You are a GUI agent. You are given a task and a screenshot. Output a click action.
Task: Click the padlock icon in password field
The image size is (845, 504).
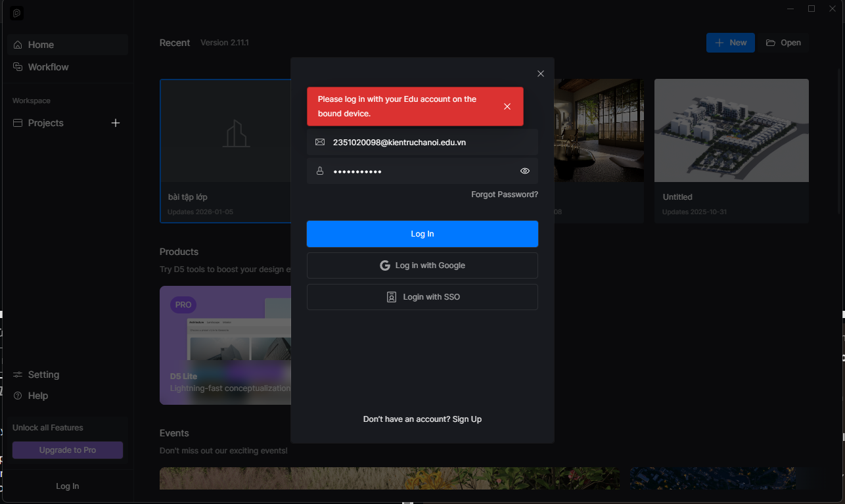pos(320,171)
